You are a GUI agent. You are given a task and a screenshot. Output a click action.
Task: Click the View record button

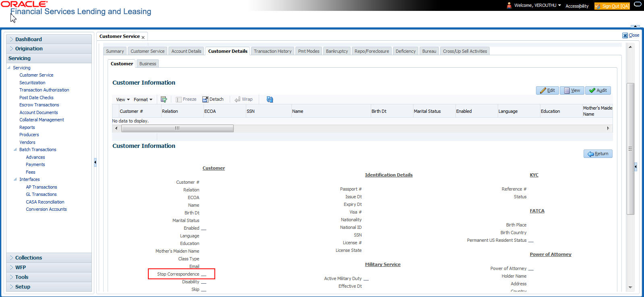(572, 90)
